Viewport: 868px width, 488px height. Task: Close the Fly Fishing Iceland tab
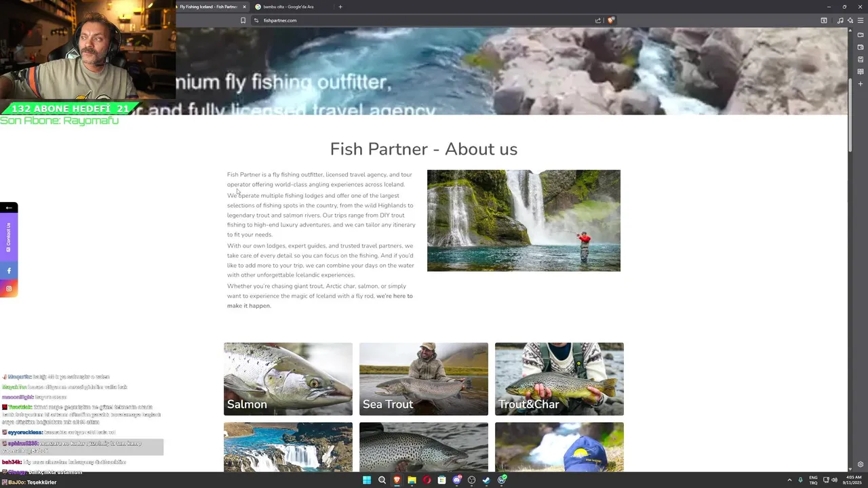click(244, 7)
